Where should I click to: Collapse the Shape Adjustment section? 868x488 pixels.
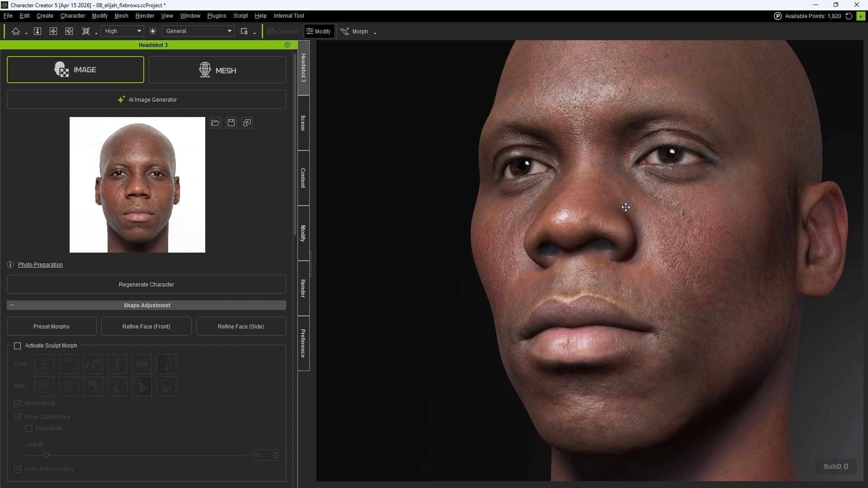12,305
